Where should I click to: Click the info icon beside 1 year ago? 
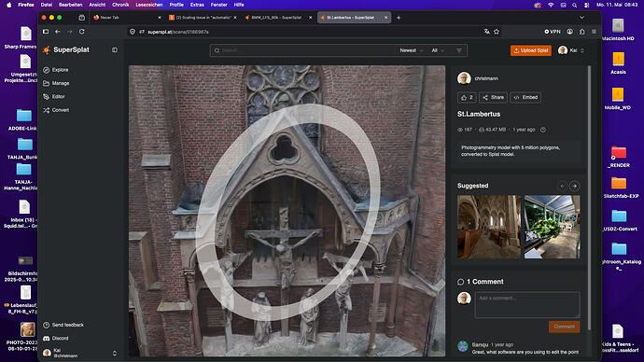(x=543, y=130)
